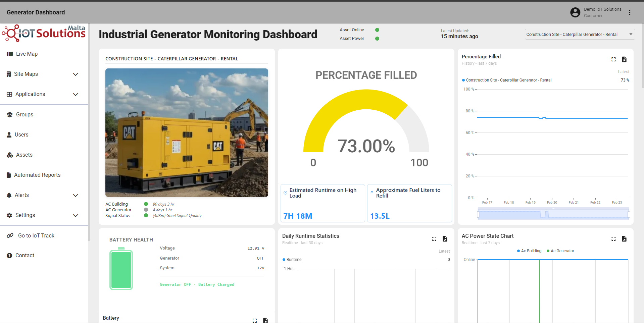644x323 pixels.
Task: Click the green battery level indicator
Action: [x=121, y=269]
